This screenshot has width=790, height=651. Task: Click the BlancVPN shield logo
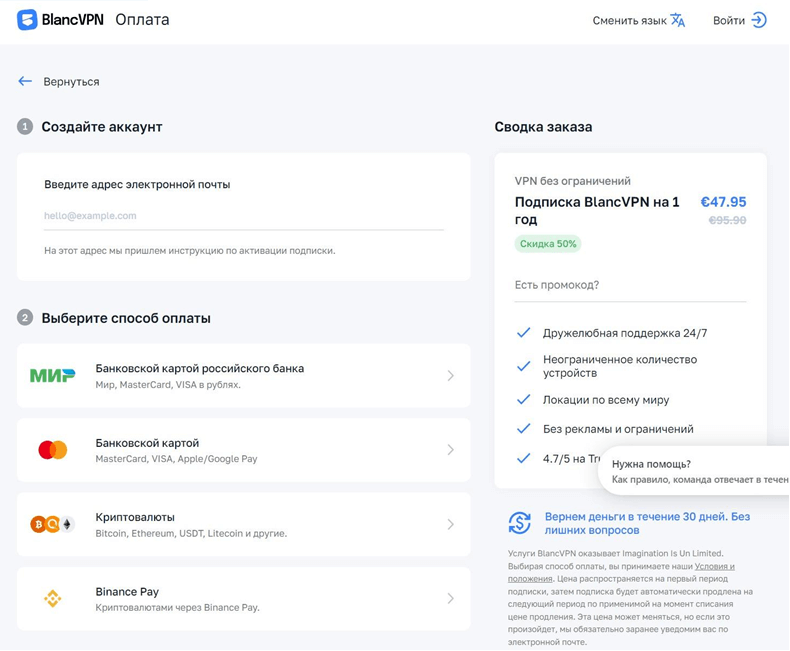tap(27, 20)
